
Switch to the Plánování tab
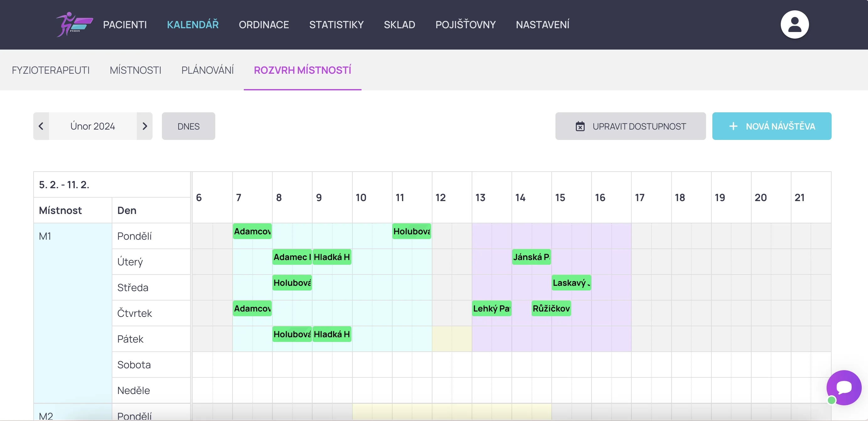(207, 70)
